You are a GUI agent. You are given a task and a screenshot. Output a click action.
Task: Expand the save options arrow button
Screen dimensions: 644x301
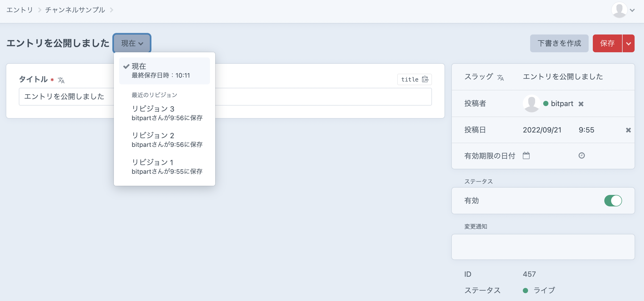tap(629, 43)
